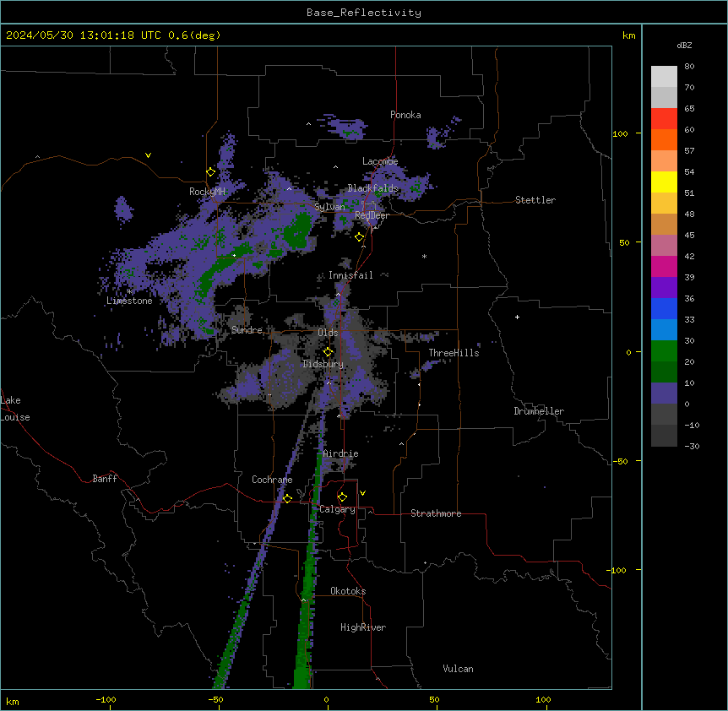Screen dimensions: 728x711
Task: Select the Didsbury label
Action: tap(323, 364)
